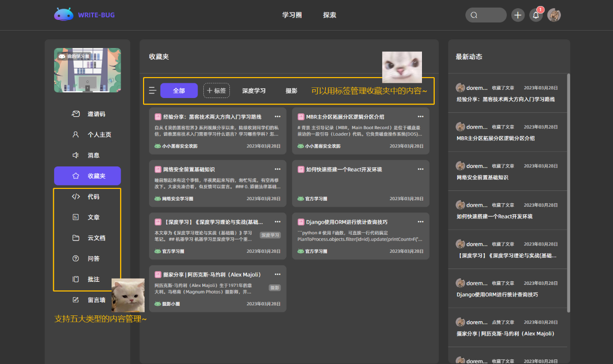
Task: Click avatar beside 经验分享 activity entry
Action: coord(460,88)
